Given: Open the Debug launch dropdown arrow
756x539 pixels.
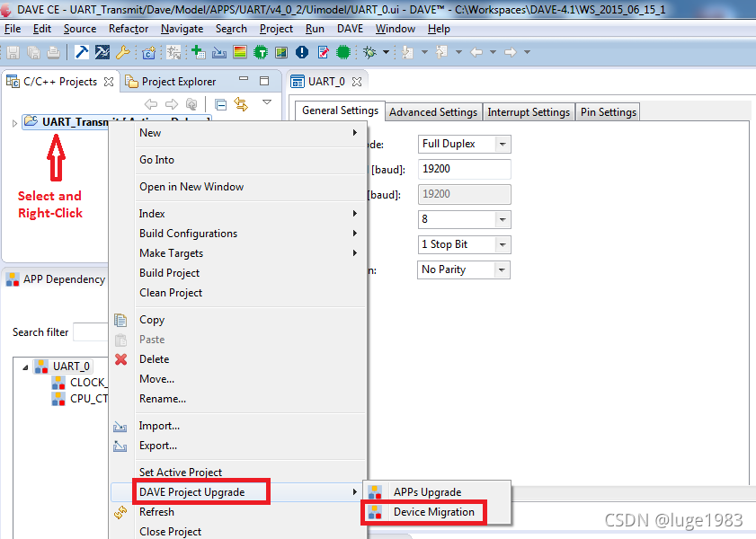Looking at the screenshot, I should [x=386, y=52].
